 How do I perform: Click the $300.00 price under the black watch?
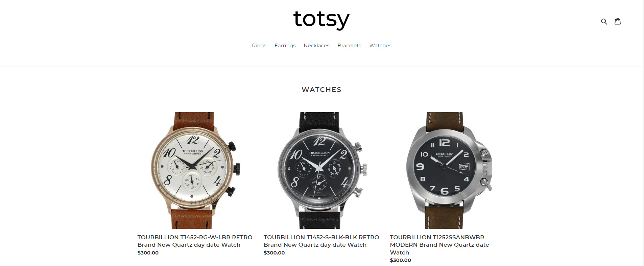click(x=274, y=253)
